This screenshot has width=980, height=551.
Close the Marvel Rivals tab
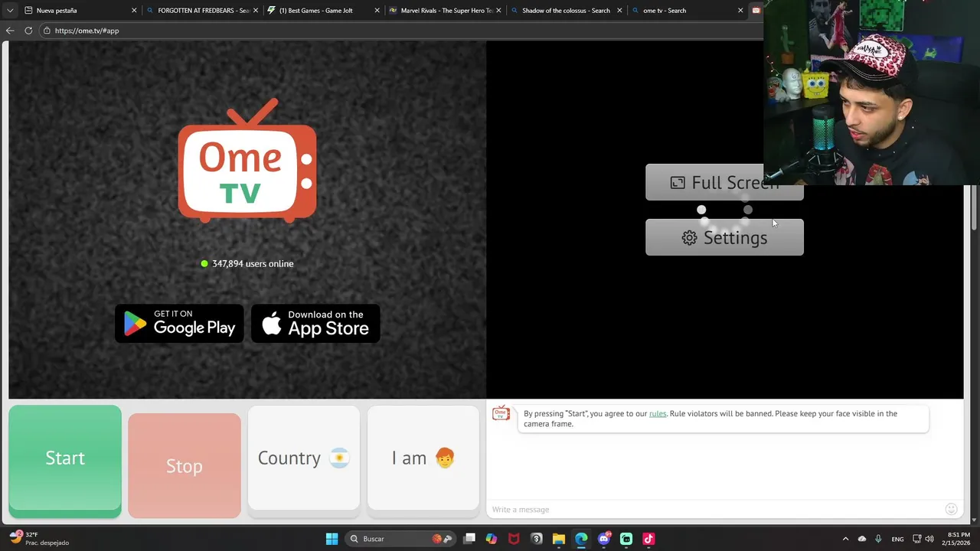click(x=498, y=11)
